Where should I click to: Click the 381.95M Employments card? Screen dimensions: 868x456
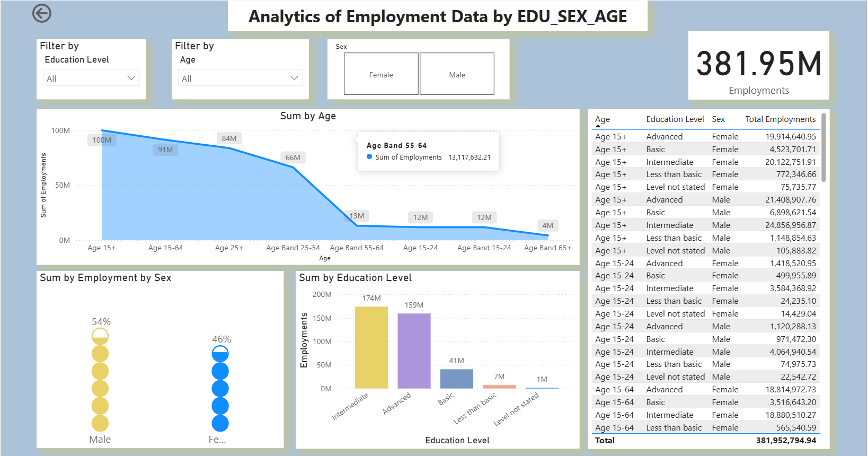click(x=758, y=66)
